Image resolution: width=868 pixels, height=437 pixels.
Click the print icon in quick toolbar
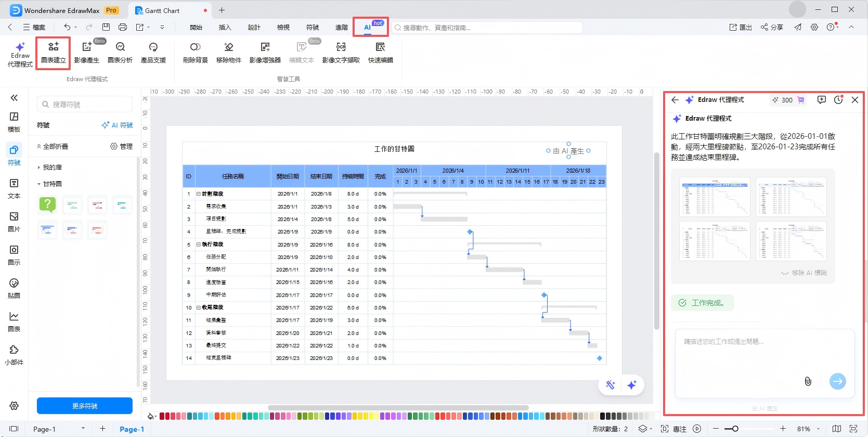123,27
